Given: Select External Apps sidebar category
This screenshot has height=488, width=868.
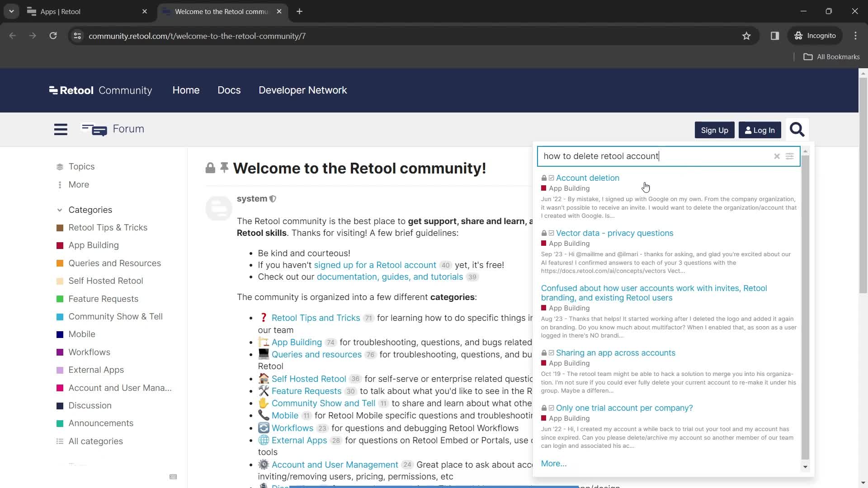Looking at the screenshot, I should tap(96, 370).
